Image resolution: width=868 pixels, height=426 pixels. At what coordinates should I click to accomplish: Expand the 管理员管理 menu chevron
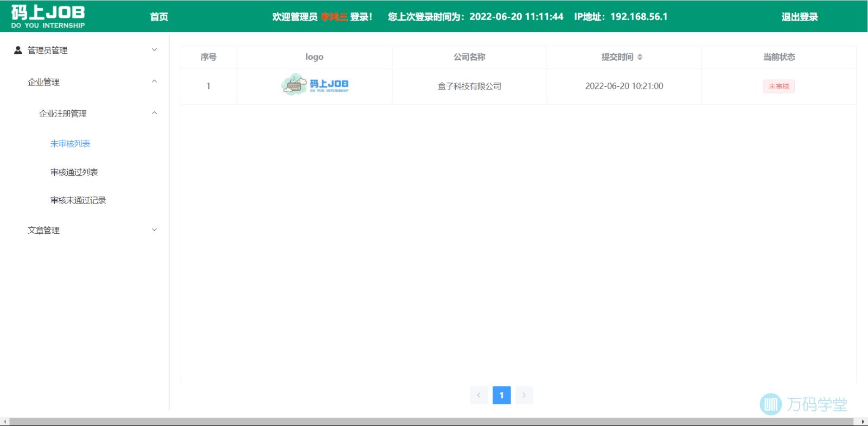154,50
